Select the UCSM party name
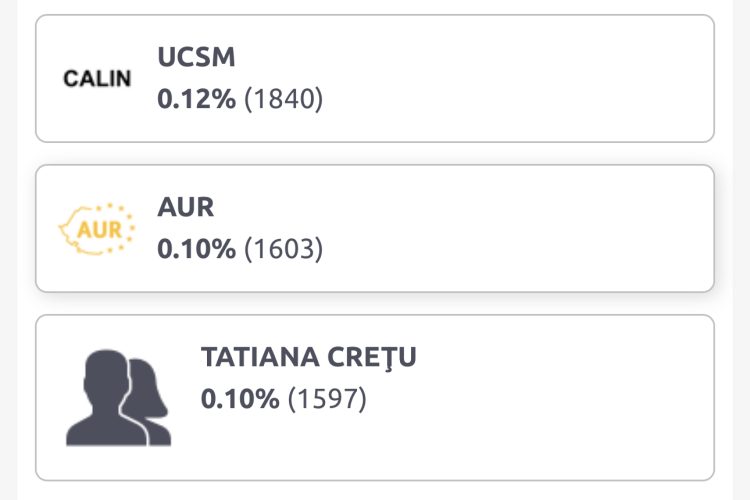750x500 pixels. [196, 57]
